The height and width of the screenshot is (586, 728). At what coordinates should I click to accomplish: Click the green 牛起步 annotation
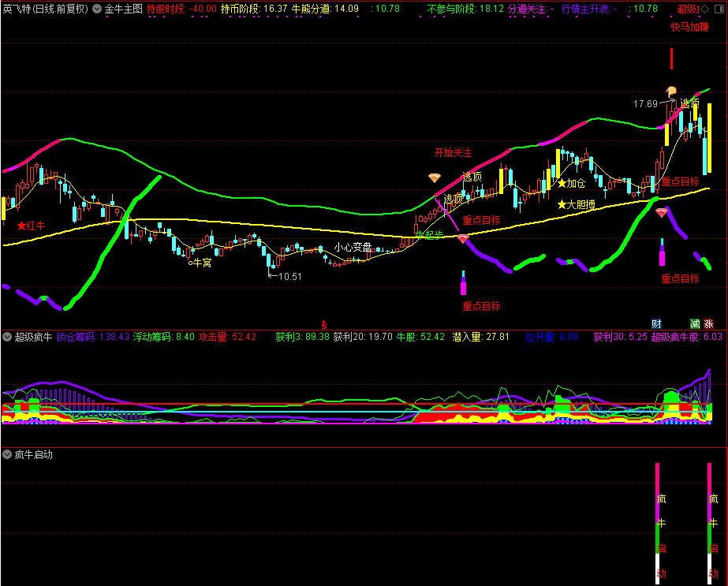(429, 235)
